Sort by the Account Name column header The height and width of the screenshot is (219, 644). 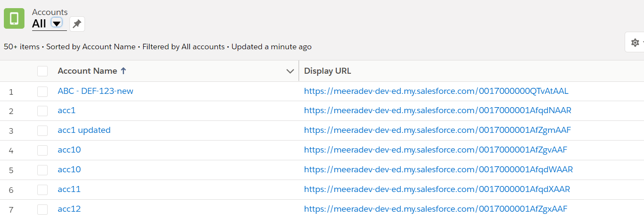tap(88, 71)
